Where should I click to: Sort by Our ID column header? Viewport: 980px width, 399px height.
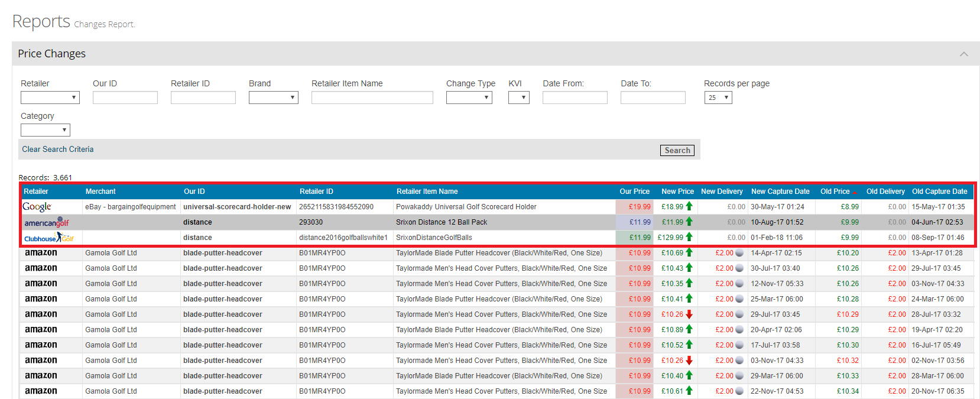tap(194, 192)
